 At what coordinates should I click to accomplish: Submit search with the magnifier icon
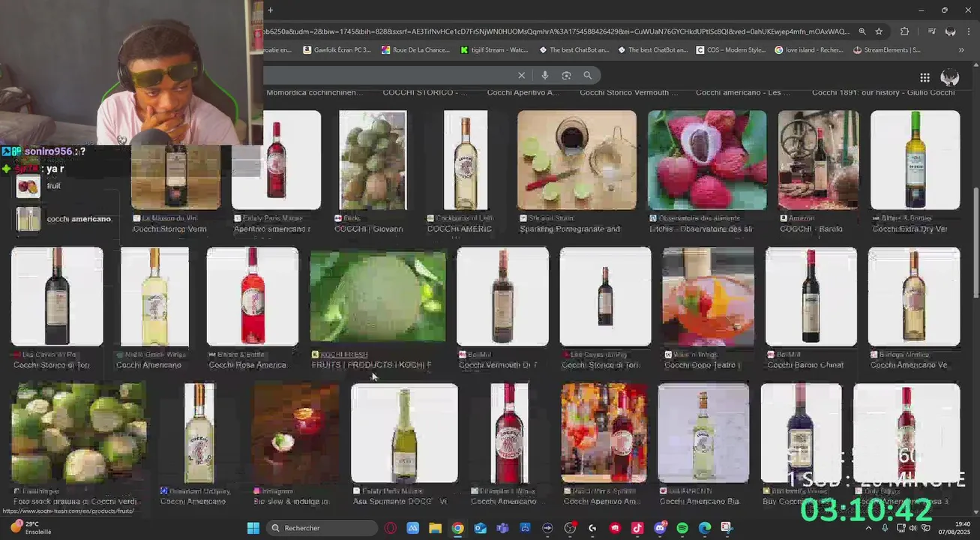point(588,75)
